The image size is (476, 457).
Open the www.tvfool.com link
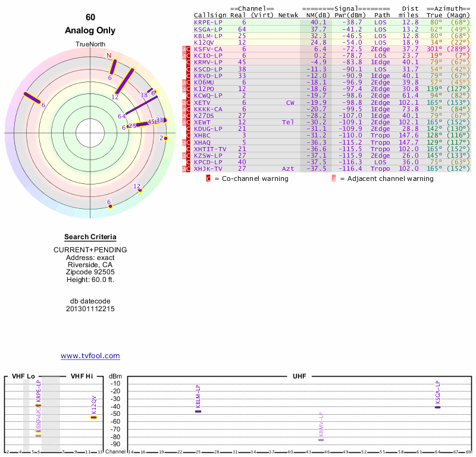click(x=90, y=356)
